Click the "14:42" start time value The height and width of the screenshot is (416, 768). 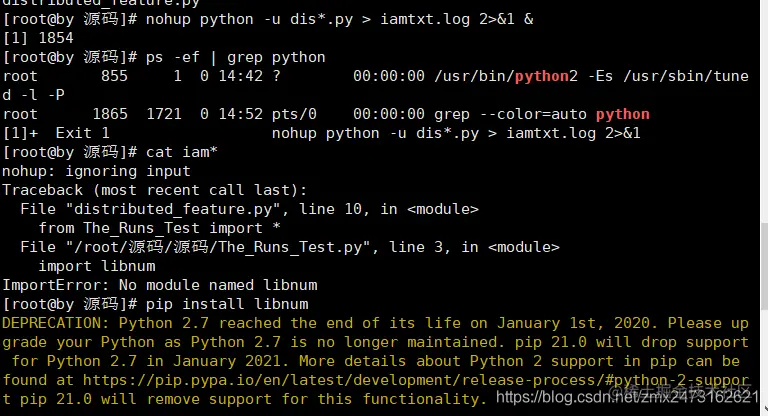(240, 76)
